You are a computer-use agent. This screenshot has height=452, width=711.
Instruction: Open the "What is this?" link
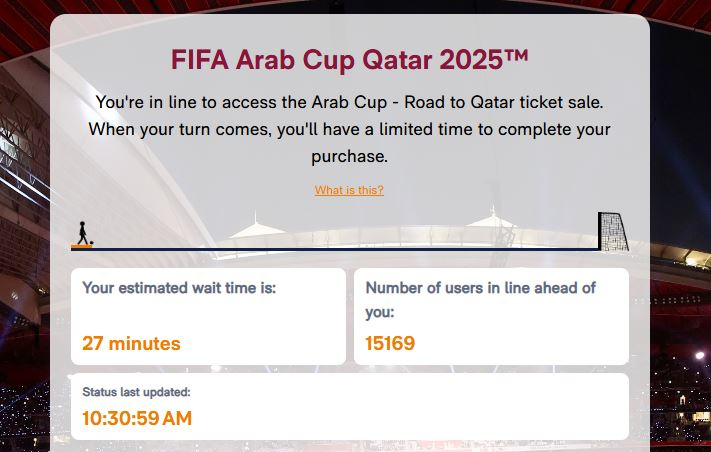(349, 190)
